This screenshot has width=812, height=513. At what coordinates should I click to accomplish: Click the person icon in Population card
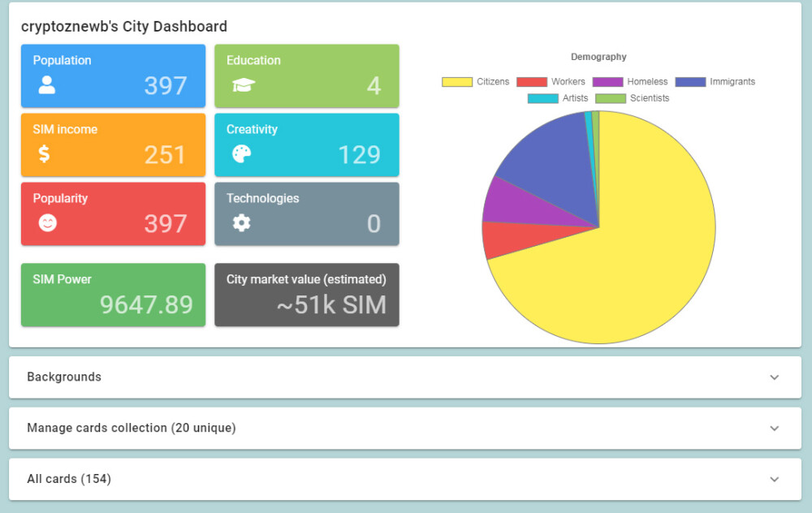(47, 85)
